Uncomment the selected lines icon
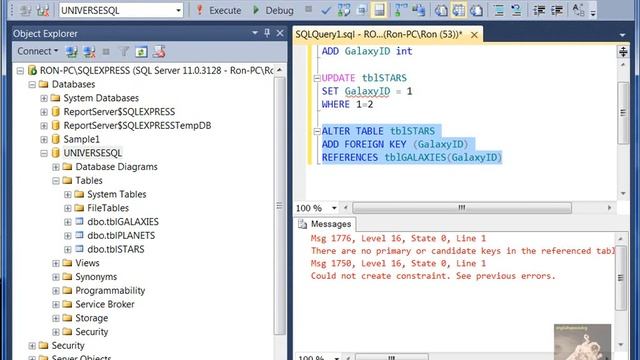 click(516, 10)
